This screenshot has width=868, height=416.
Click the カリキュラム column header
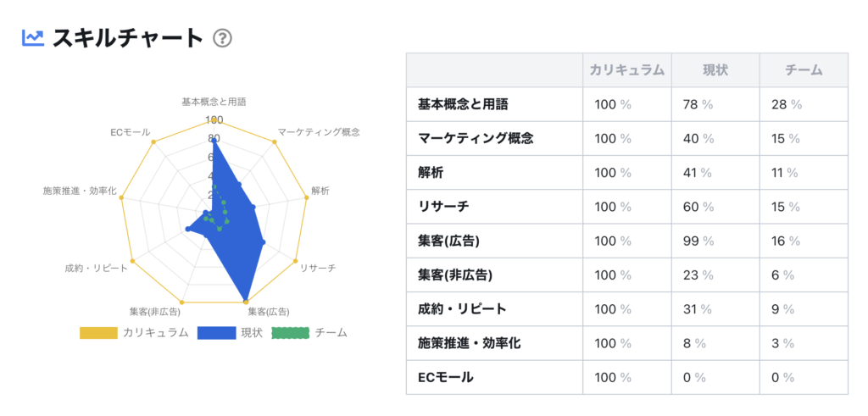626,70
